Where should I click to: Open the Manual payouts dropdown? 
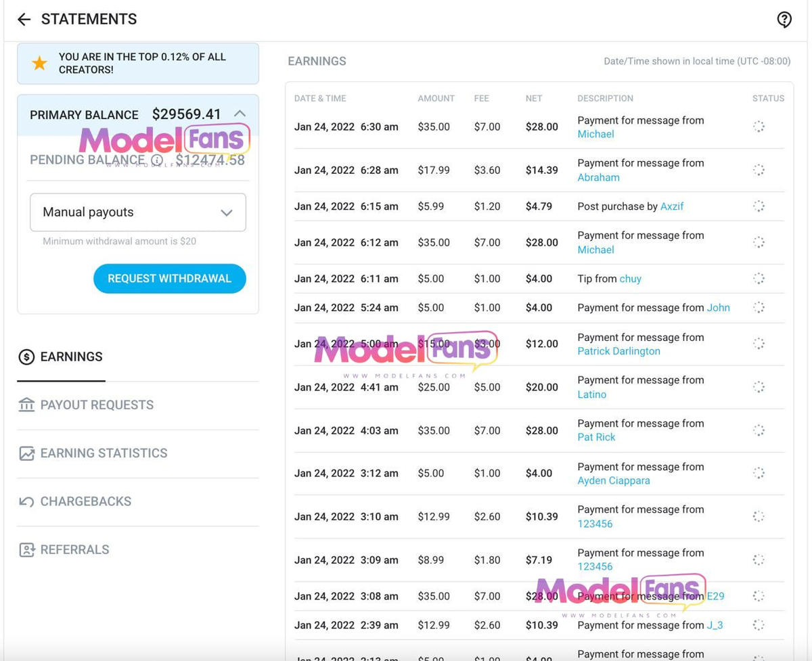(138, 212)
